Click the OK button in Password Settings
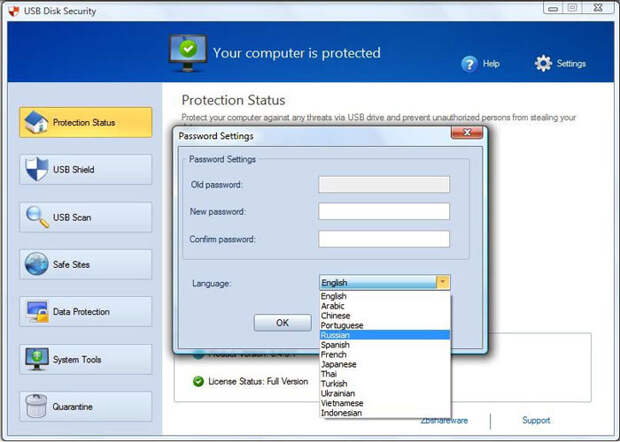Viewport: 620px width, 442px height. 282,323
